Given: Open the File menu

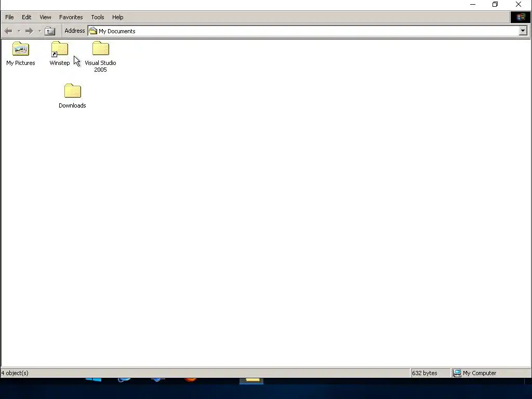Looking at the screenshot, I should (x=9, y=17).
